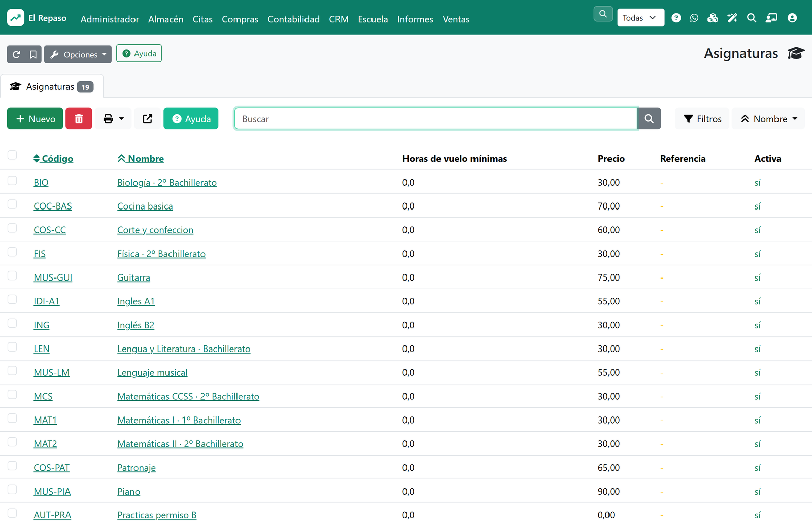The width and height of the screenshot is (812, 522).
Task: Open the Informes menu
Action: (415, 19)
